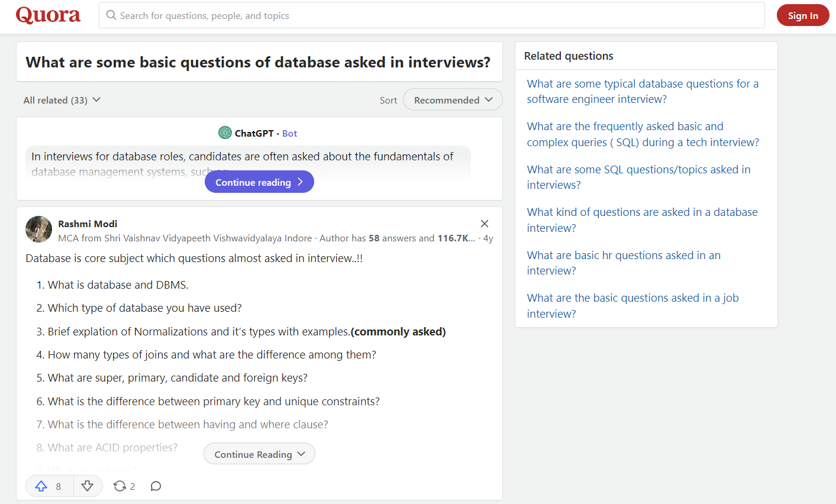
Task: Open the Quora home logo
Action: tap(48, 15)
